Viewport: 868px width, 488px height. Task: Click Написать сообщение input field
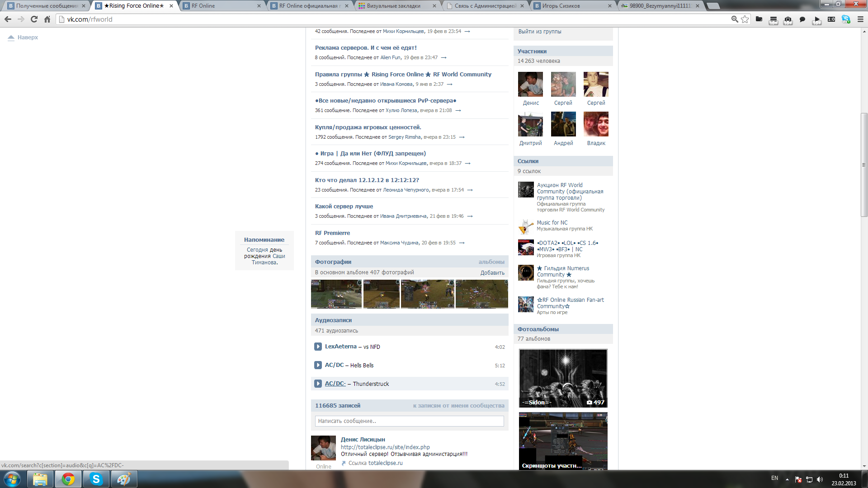click(x=410, y=421)
